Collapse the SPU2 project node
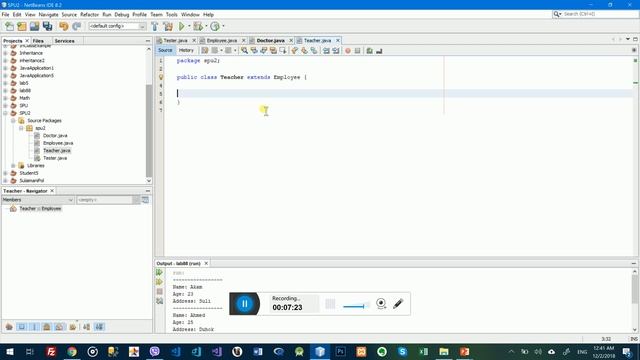 5,113
